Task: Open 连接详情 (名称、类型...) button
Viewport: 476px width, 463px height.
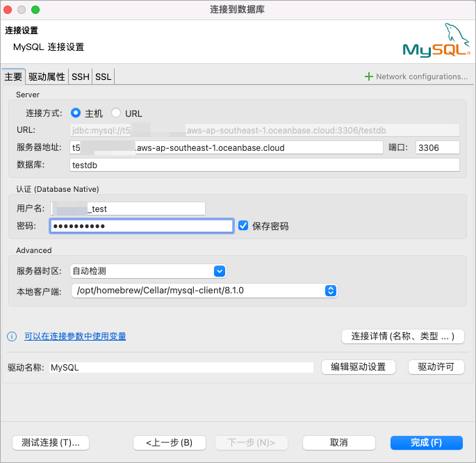Action: [403, 336]
